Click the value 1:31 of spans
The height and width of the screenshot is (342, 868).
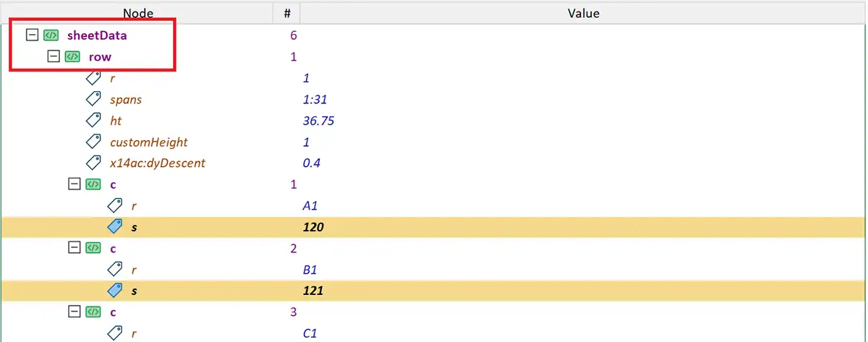[x=315, y=99]
